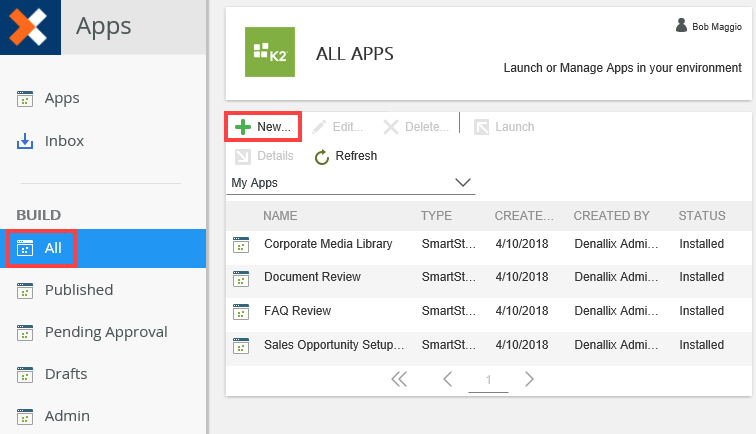Click the Details toolbar button
Screen dimensions: 756x434
(x=264, y=156)
